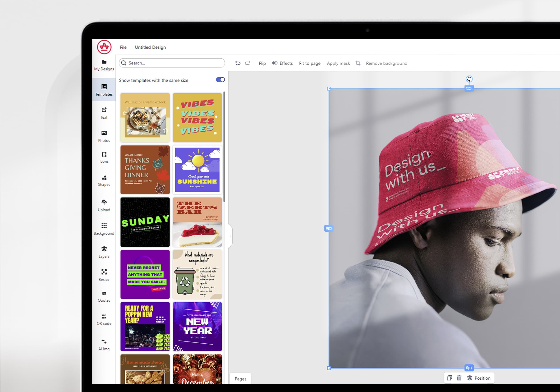560x392 pixels.
Task: Expand the Pages panel
Action: pyautogui.click(x=240, y=378)
